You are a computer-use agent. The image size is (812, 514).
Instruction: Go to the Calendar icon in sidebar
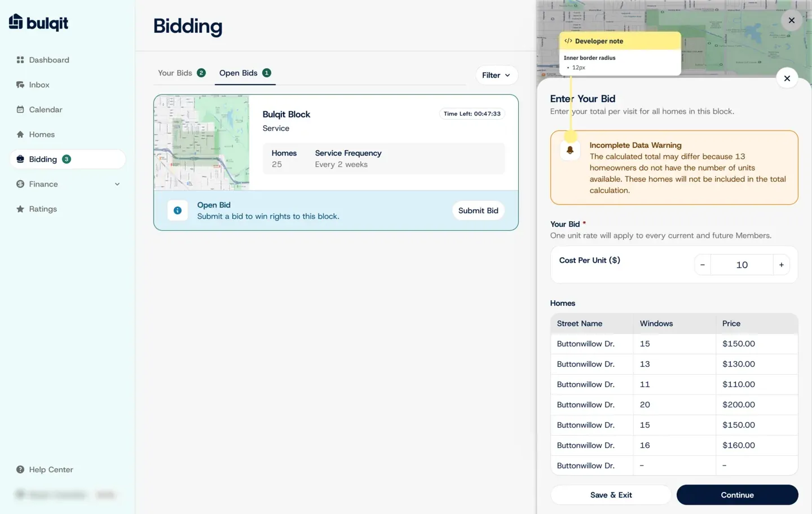[x=20, y=109]
